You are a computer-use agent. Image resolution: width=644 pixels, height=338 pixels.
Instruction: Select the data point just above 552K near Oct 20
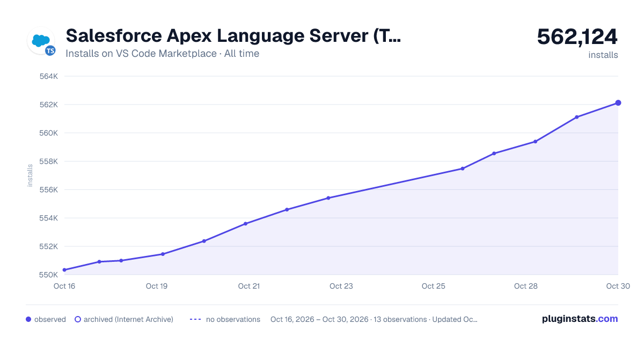click(204, 241)
